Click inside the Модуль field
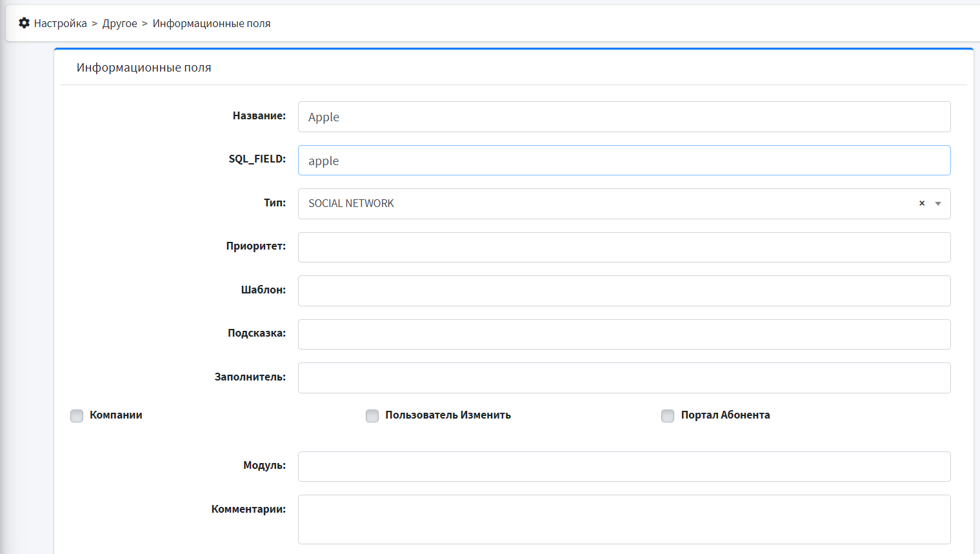980x554 pixels. (x=624, y=466)
